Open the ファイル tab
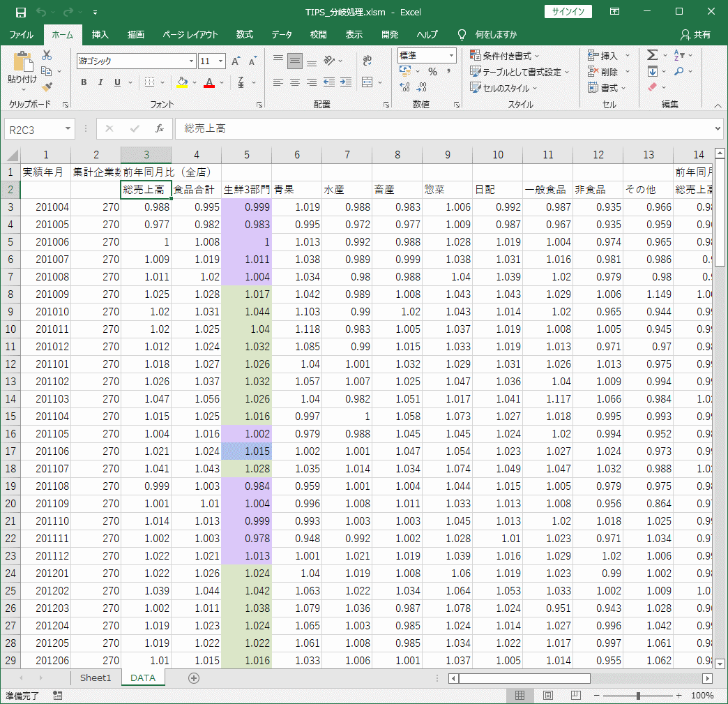 pyautogui.click(x=22, y=35)
